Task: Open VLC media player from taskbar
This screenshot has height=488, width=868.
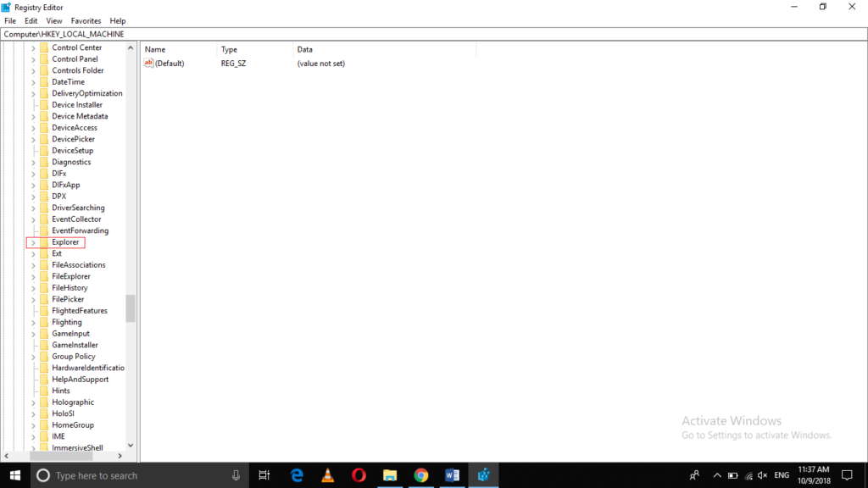Action: pos(328,475)
